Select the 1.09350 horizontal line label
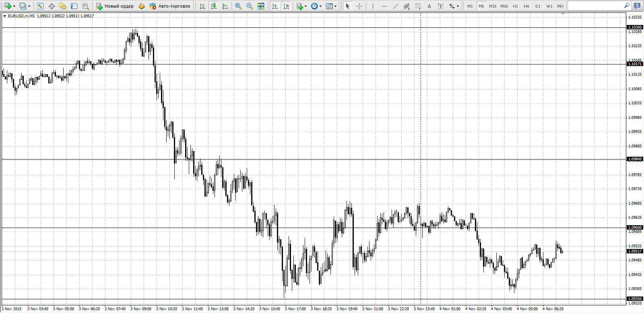The image size is (644, 313). 635,299
